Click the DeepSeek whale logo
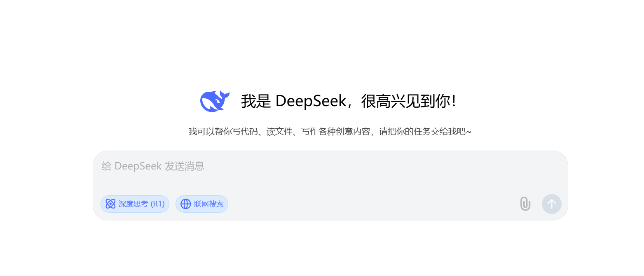Image resolution: width=644 pixels, height=276 pixels. [215, 101]
